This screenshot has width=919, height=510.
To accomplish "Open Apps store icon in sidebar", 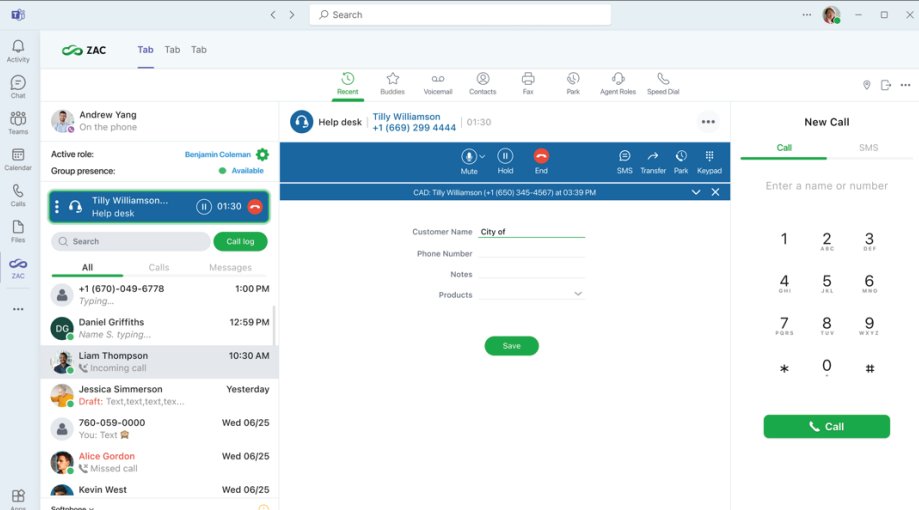I will coord(18,497).
